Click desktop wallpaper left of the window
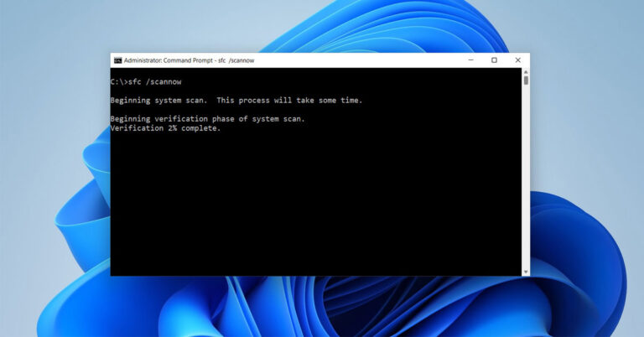 50,168
